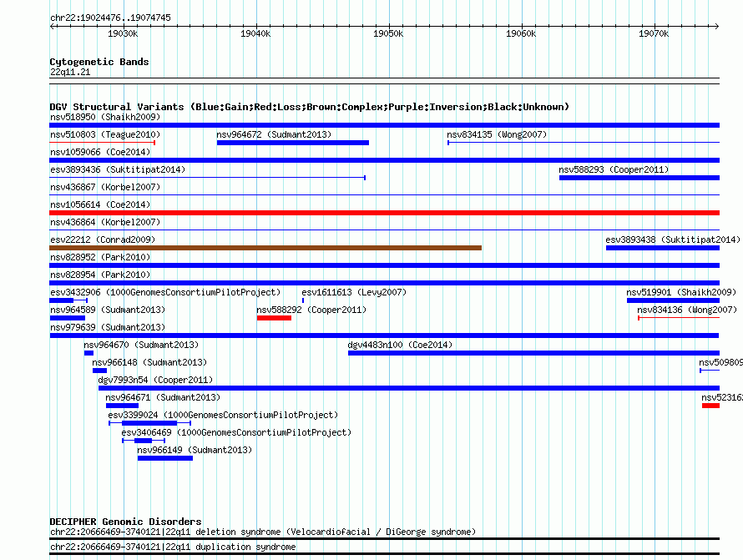Click the blue nsv588293 gain bar
The width and height of the screenshot is (743, 560).
tap(639, 178)
